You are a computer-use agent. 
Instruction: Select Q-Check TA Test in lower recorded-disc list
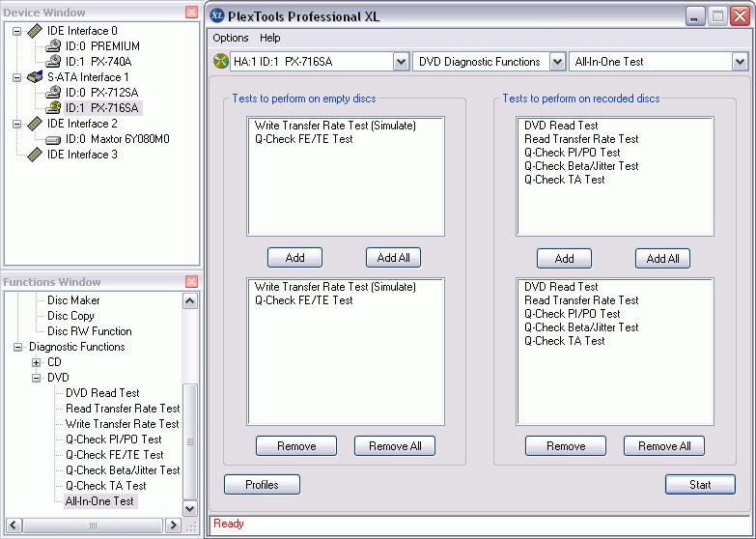point(565,341)
